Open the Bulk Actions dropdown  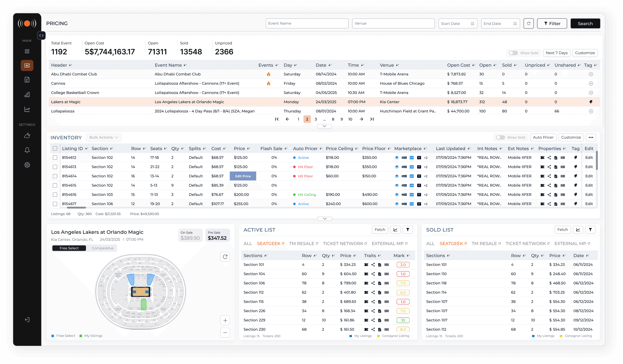104,137
